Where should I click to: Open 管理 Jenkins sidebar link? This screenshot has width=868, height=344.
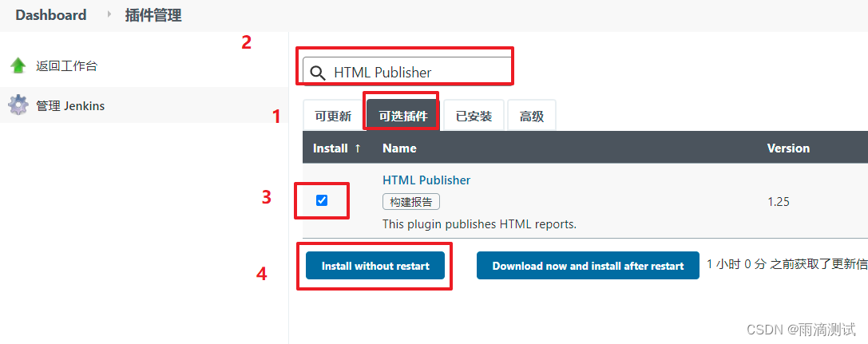(x=70, y=105)
